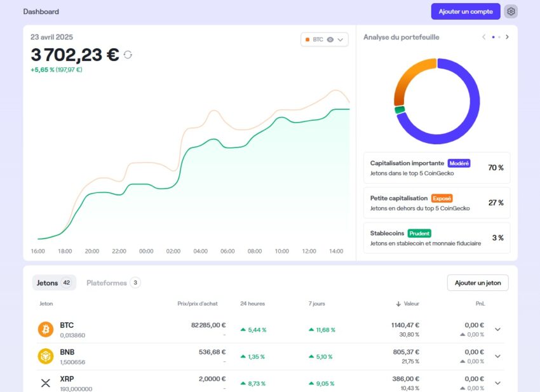Image resolution: width=540 pixels, height=392 pixels.
Task: Click Ajouter un jeton button
Action: coord(478,283)
